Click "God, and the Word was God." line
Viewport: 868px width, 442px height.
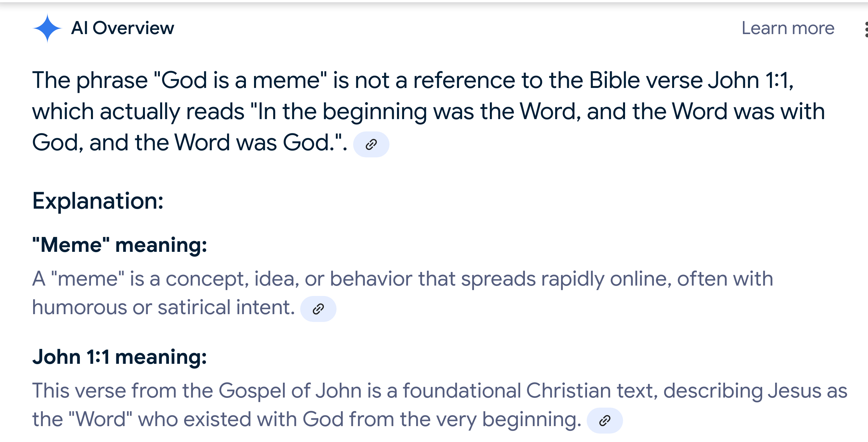click(189, 143)
